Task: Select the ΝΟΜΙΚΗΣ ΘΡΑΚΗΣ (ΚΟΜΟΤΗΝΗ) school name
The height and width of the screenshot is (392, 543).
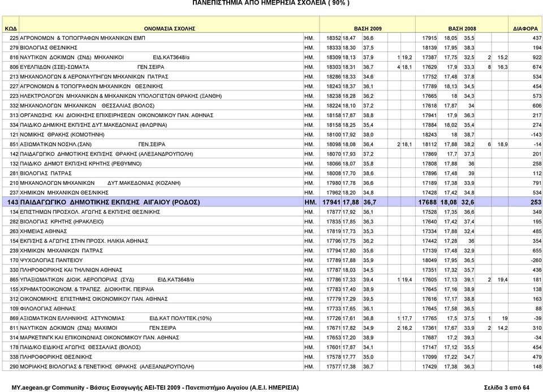Action: [62, 135]
